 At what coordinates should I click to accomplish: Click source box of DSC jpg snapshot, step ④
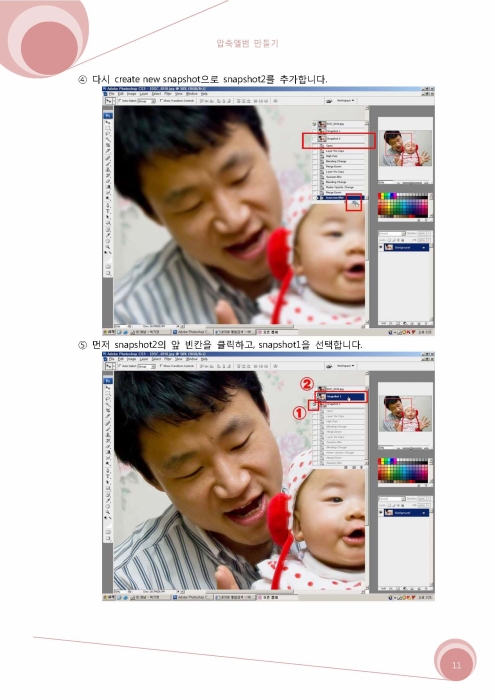click(x=314, y=124)
